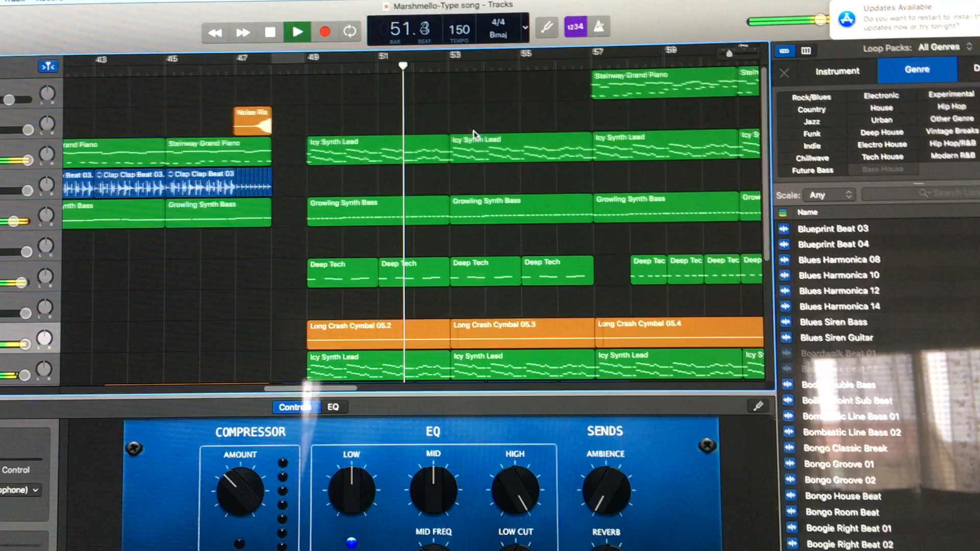980x551 pixels.
Task: Click the Compressor Amount knob
Action: coord(239,491)
